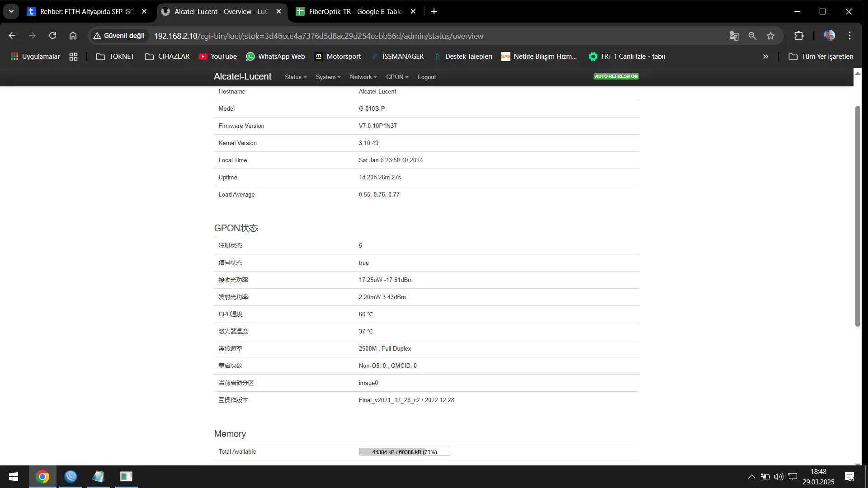Bookmark this page with the star icon

coord(771,36)
